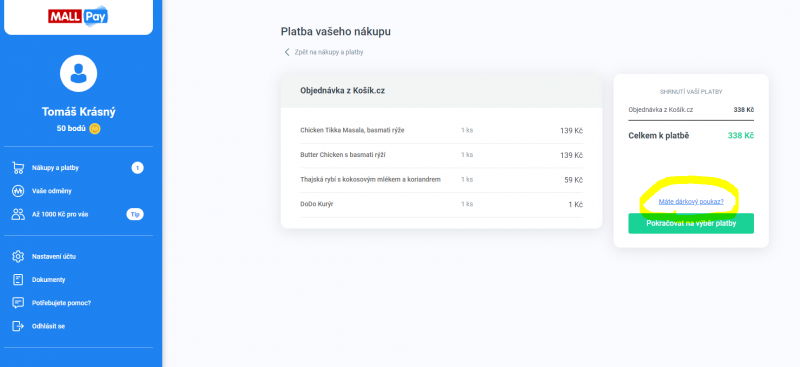Click the MALL Pay logo
The height and width of the screenshot is (367, 800).
[x=78, y=16]
